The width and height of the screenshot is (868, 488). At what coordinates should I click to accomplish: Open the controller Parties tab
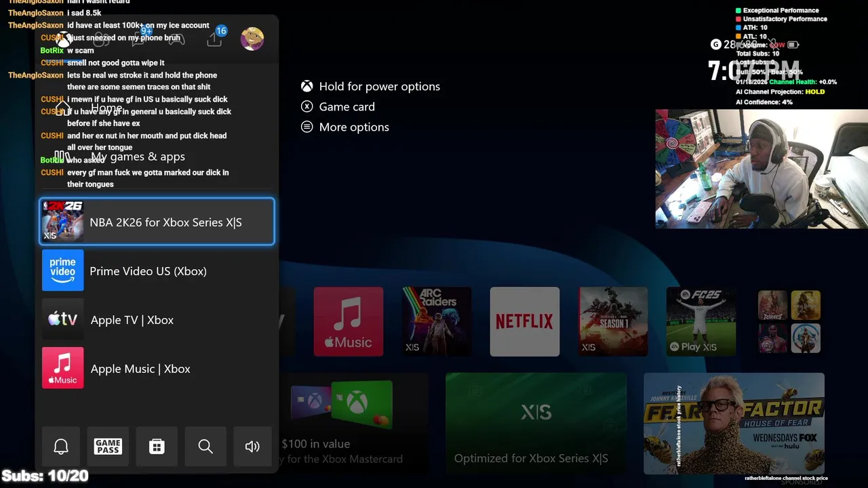(x=176, y=39)
